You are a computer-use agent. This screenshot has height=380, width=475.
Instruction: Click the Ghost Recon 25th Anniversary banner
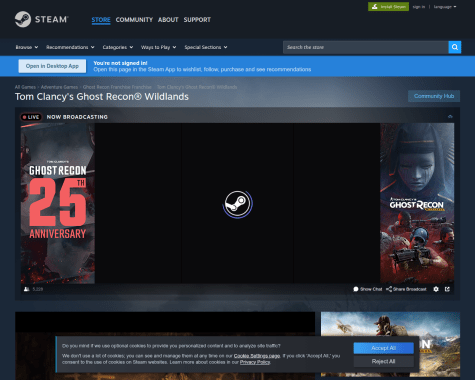pyautogui.click(x=58, y=203)
